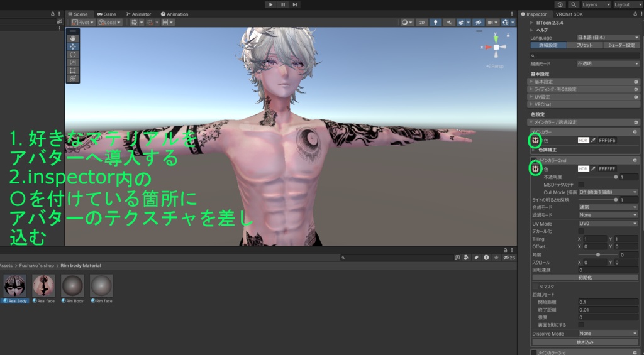This screenshot has width=644, height=355.
Task: Select the combined Transform tool
Action: (x=73, y=79)
